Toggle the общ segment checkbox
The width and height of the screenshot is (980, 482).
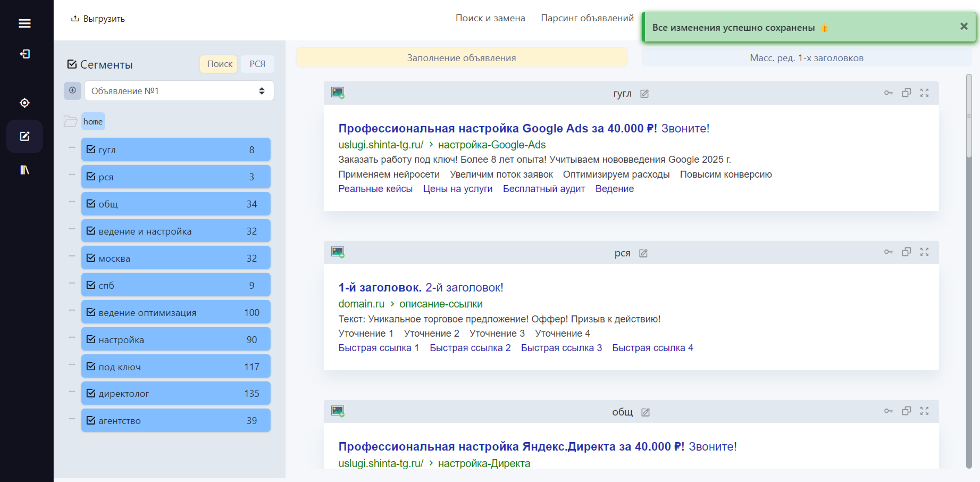click(x=91, y=204)
